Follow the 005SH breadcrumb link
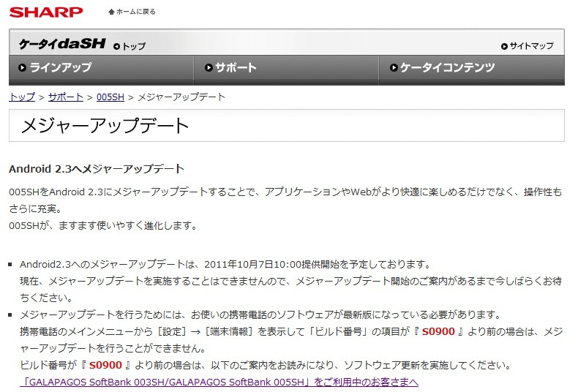578x392 pixels. pos(110,97)
